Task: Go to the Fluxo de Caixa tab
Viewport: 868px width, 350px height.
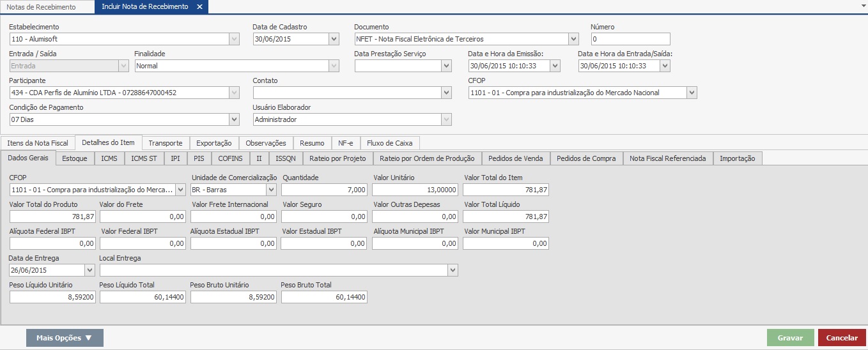Action: (x=389, y=143)
